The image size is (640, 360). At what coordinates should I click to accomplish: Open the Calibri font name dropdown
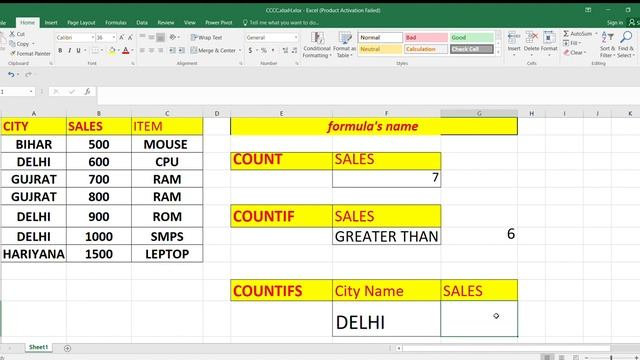(92, 38)
